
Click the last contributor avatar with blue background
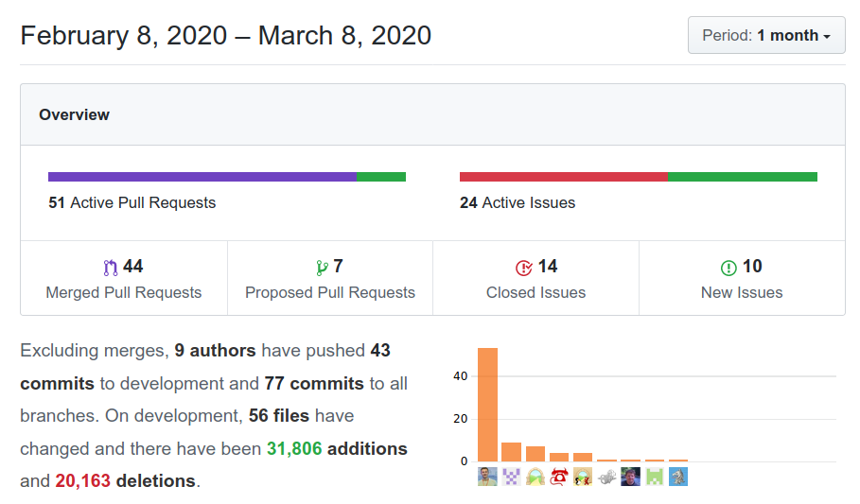pyautogui.click(x=678, y=477)
